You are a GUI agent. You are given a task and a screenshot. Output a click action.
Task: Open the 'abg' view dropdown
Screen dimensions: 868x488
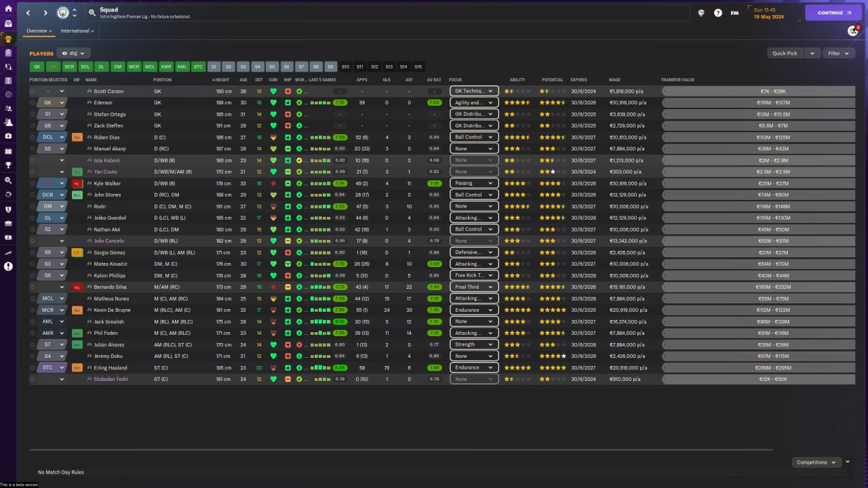(74, 53)
